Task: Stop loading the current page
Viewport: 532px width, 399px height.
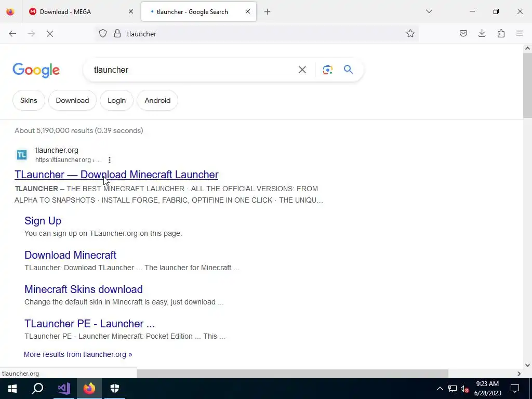Action: (50, 34)
